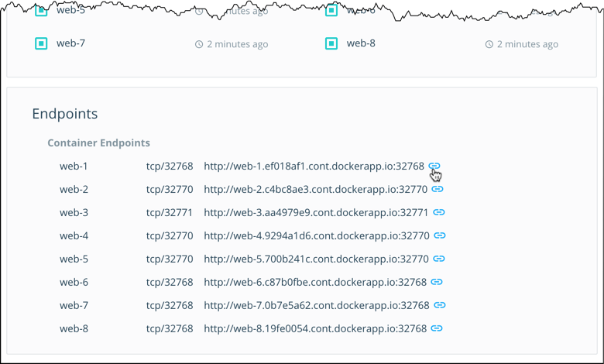Viewport: 604px width, 364px height.
Task: Click the link icon for web-1 endpoint
Action: pyautogui.click(x=434, y=166)
